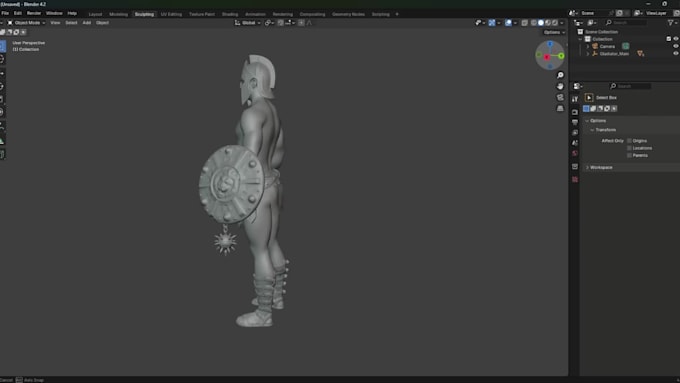This screenshot has width=680, height=383.
Task: Switch to the Modeling workspace tab
Action: [x=118, y=14]
